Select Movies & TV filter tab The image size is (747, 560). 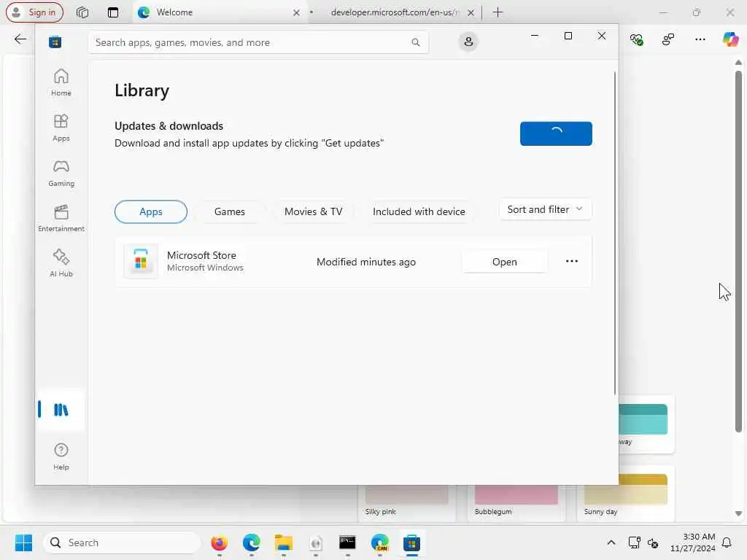pos(314,211)
